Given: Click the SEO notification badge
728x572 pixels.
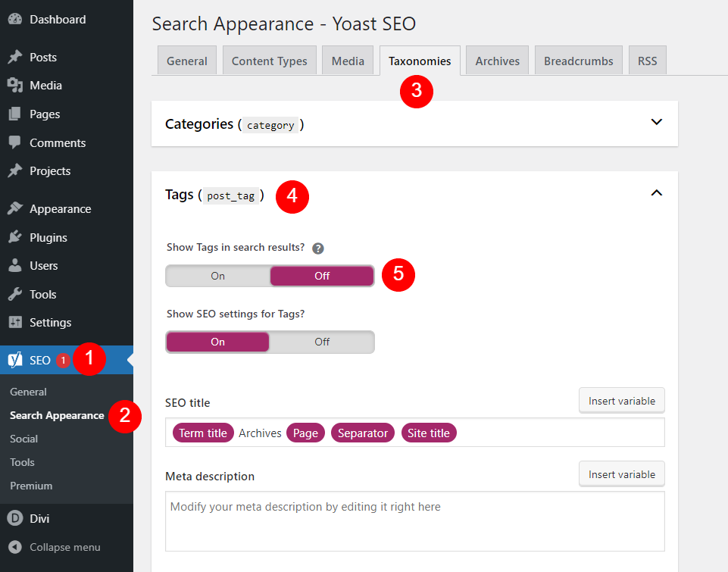Looking at the screenshot, I should pyautogui.click(x=63, y=361).
